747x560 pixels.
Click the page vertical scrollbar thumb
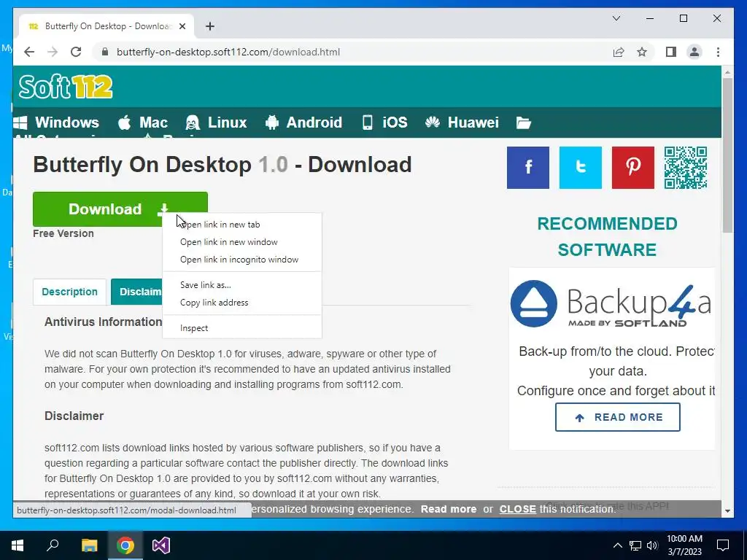point(727,155)
